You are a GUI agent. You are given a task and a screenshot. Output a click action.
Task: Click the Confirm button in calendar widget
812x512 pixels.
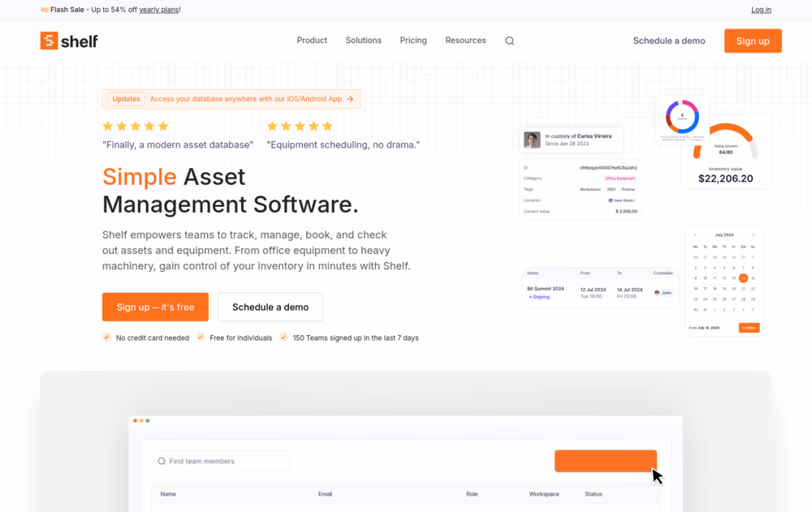point(749,328)
